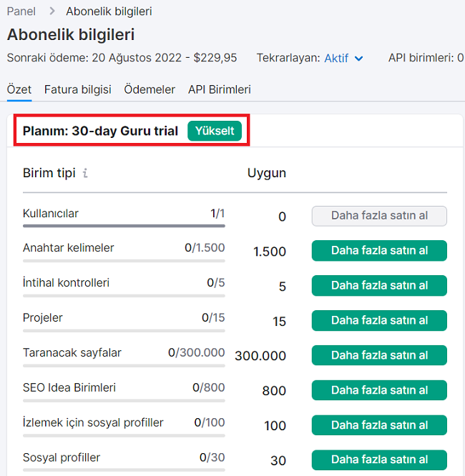Click the 'Sosyal profiller' row label
The width and height of the screenshot is (465, 476).
pos(62,457)
